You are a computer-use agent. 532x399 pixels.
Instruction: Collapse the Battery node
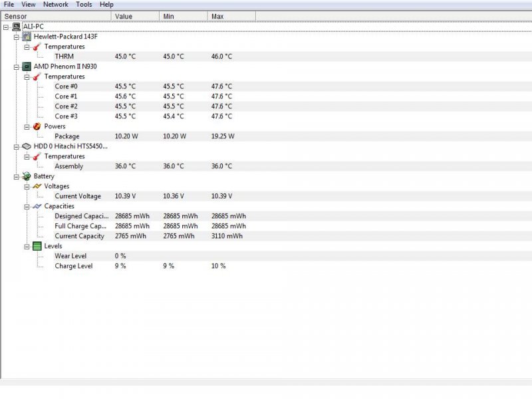[x=16, y=176]
